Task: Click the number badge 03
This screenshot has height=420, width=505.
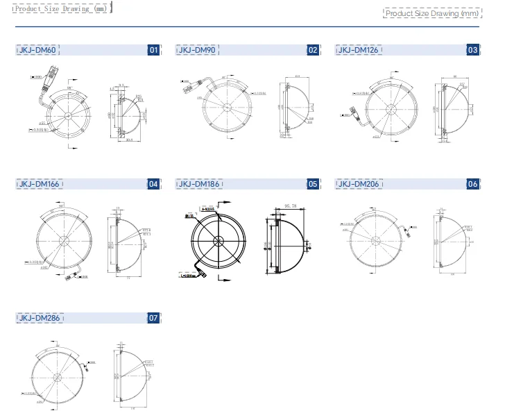Action: point(472,50)
